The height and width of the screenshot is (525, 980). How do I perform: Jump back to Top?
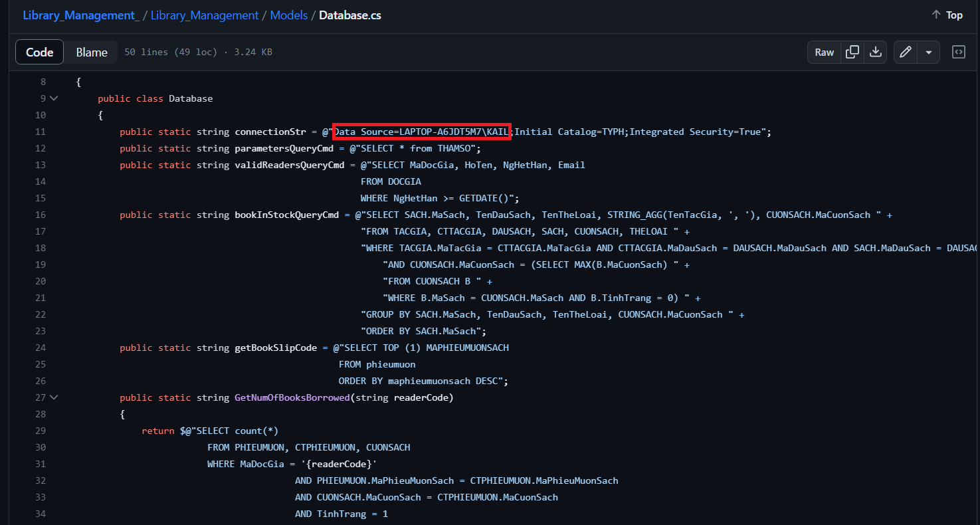click(953, 14)
